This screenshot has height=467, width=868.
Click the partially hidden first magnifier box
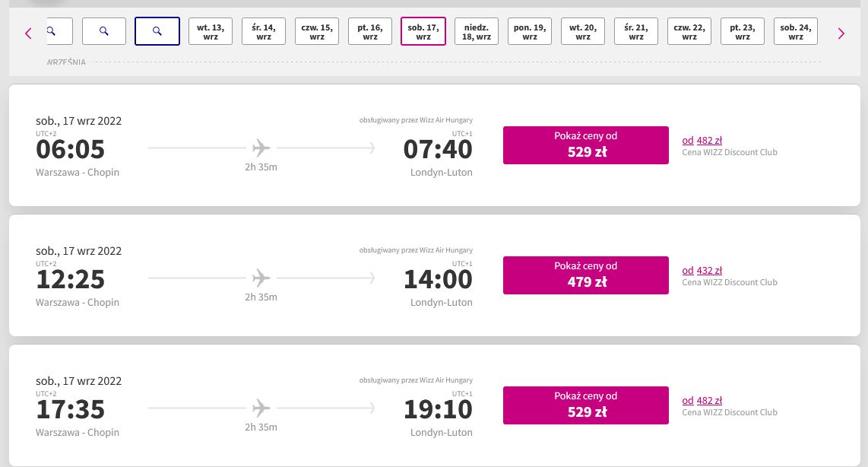pos(60,31)
